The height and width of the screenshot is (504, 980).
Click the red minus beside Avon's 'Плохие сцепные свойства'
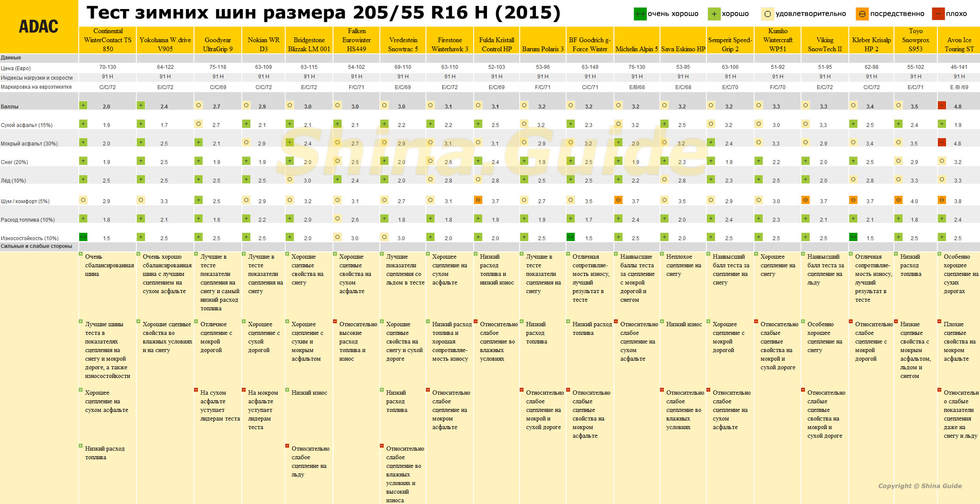[939, 322]
